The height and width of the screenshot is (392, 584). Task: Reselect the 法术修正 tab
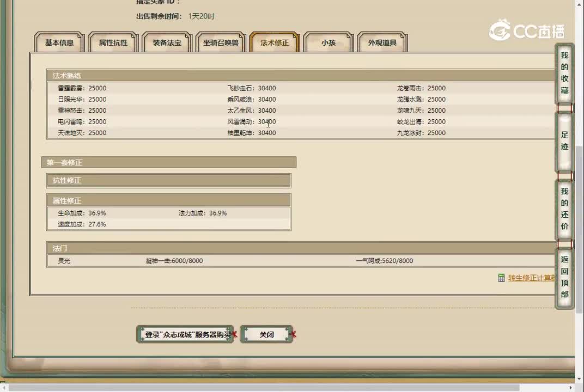pos(274,42)
